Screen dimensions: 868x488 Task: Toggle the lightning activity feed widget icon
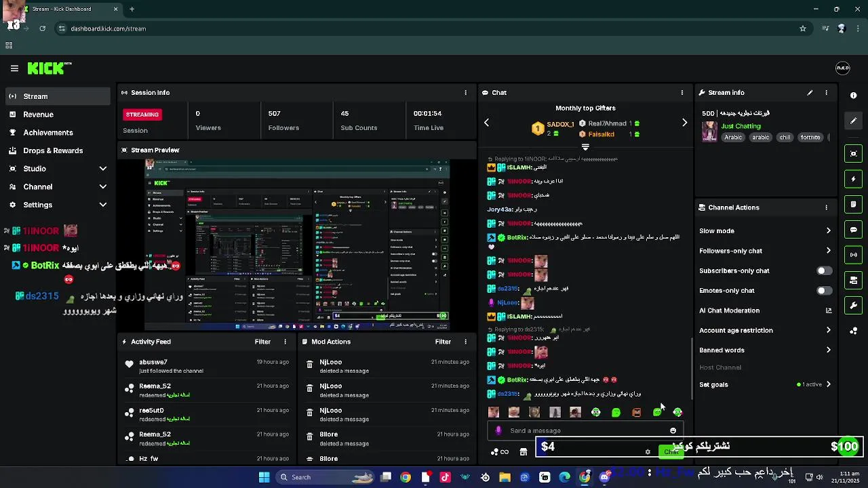click(x=854, y=179)
